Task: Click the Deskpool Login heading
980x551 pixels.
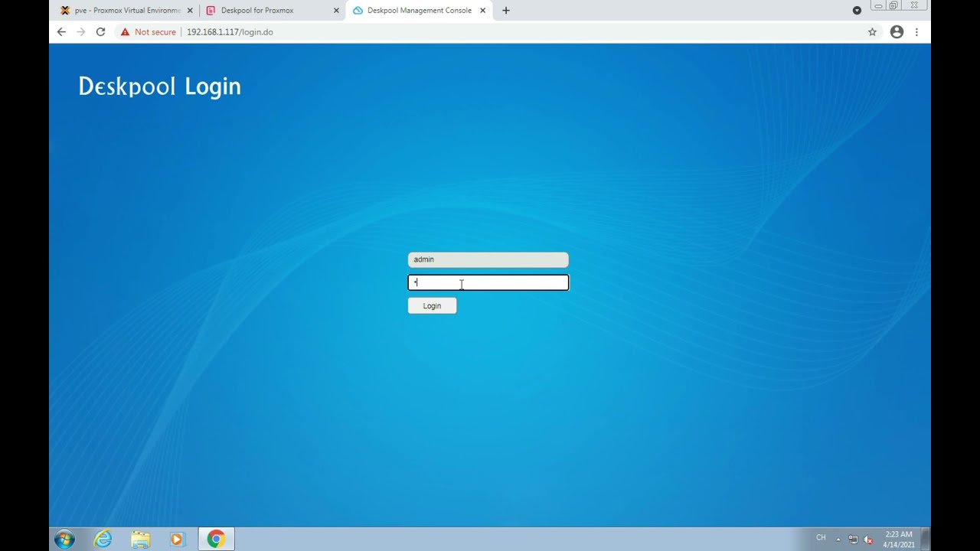Action: 159,86
